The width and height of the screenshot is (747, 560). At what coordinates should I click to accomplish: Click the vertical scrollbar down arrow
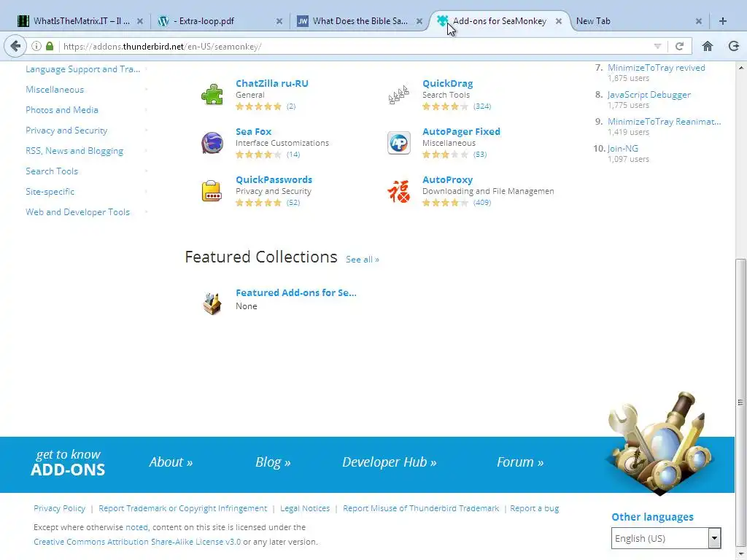coord(741,555)
